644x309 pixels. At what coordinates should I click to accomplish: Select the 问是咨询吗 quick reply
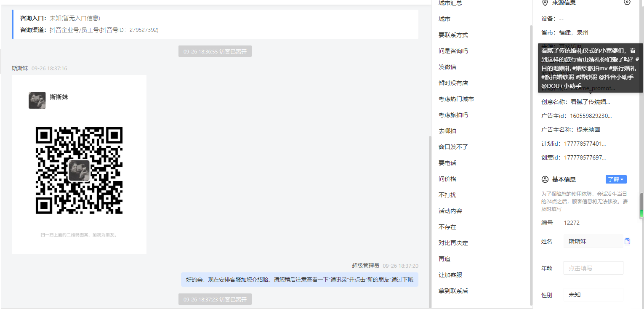tap(453, 51)
